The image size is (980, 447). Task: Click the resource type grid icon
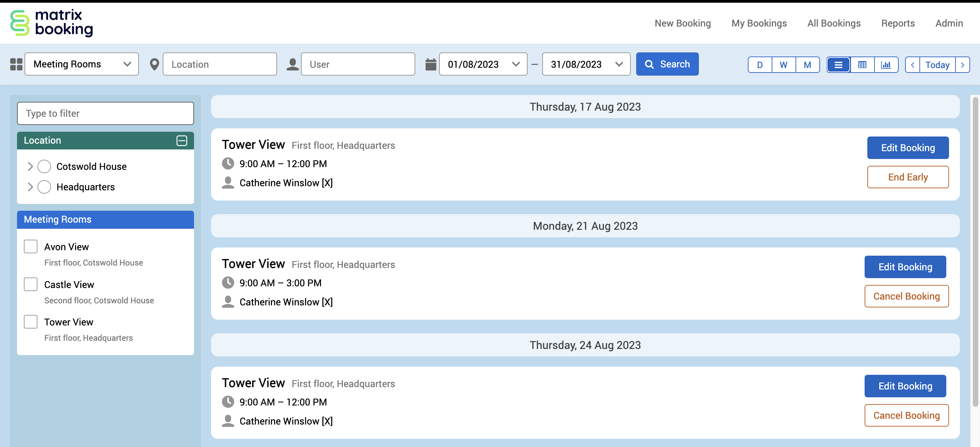click(16, 64)
